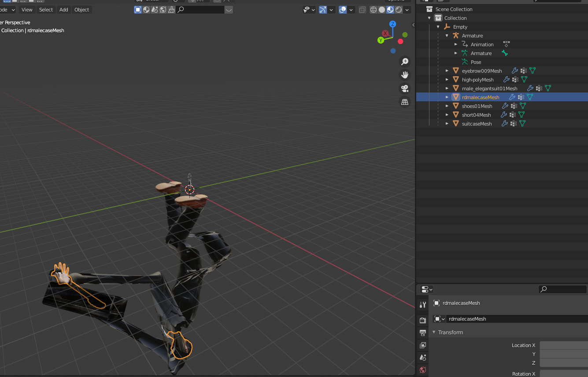Click the bone icon beside Armature data
Image resolution: width=588 pixels, height=377 pixels.
505,53
